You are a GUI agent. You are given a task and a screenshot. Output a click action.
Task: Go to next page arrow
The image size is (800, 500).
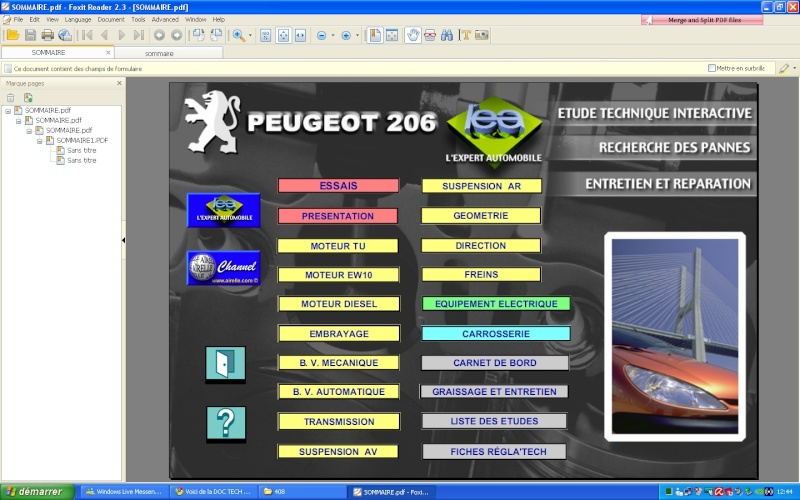coord(121,35)
